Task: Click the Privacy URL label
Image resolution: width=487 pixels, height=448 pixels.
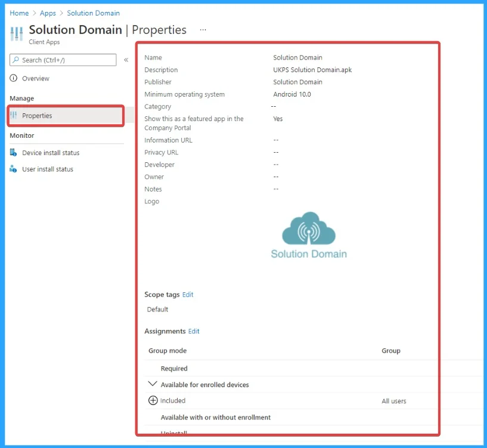Action: (161, 152)
